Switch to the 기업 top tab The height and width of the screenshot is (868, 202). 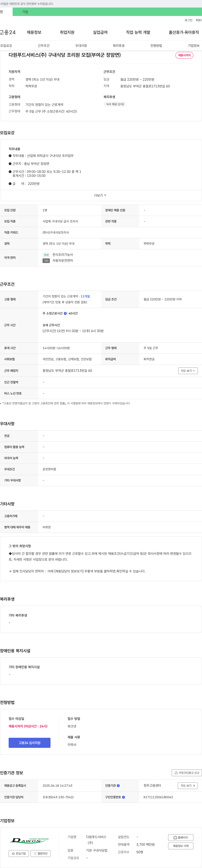[25, 12]
